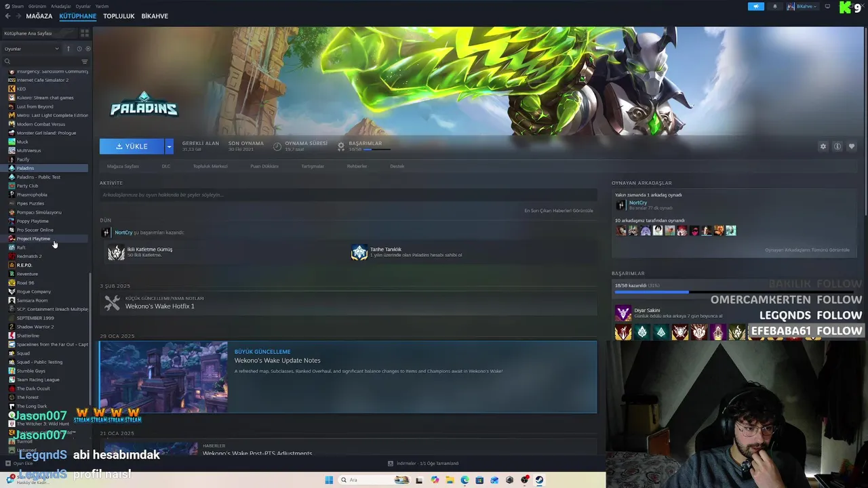Image resolution: width=868 pixels, height=488 pixels.
Task: Click Tarihe Tanıklık achievement icon
Action: point(359,252)
